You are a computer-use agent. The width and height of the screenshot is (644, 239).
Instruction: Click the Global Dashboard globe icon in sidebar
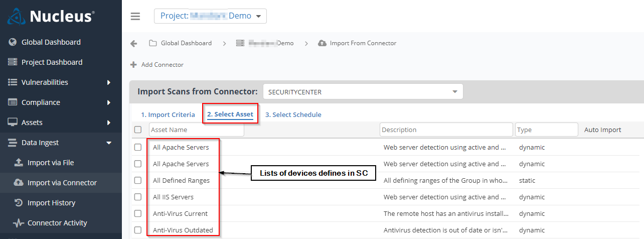click(x=13, y=42)
